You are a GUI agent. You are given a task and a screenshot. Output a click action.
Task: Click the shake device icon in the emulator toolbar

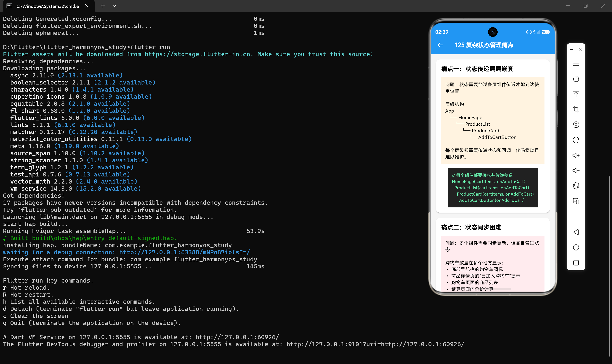coord(576,186)
